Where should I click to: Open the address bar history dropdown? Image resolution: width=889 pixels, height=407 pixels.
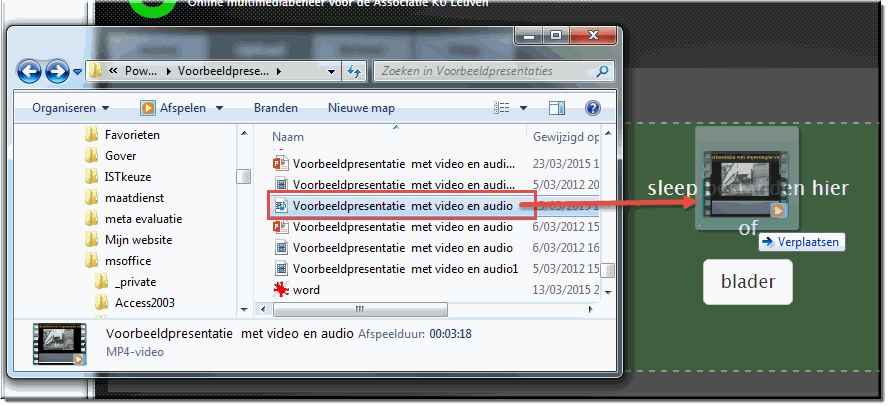(332, 72)
